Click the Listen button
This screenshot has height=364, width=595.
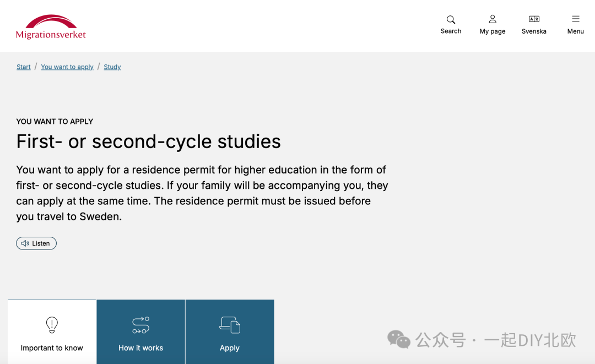(36, 243)
